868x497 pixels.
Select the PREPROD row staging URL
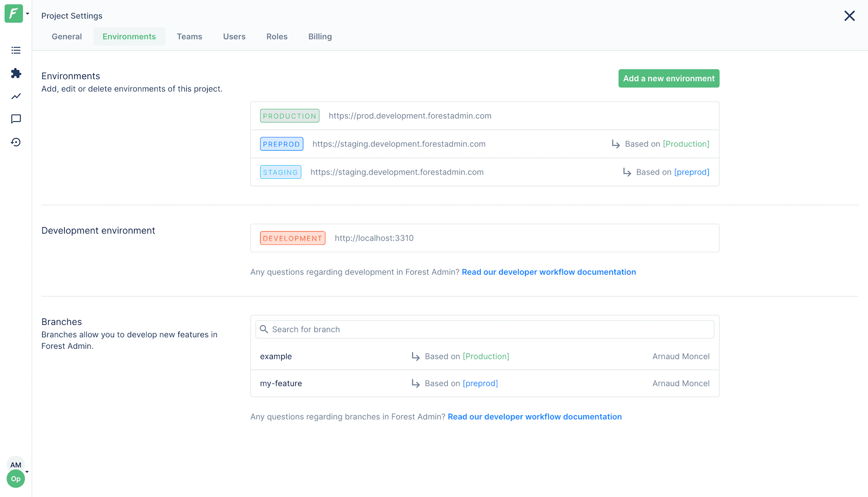click(x=399, y=144)
